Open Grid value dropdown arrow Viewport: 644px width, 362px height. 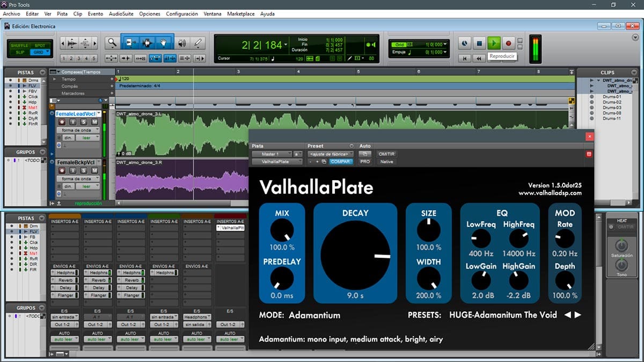pos(444,45)
